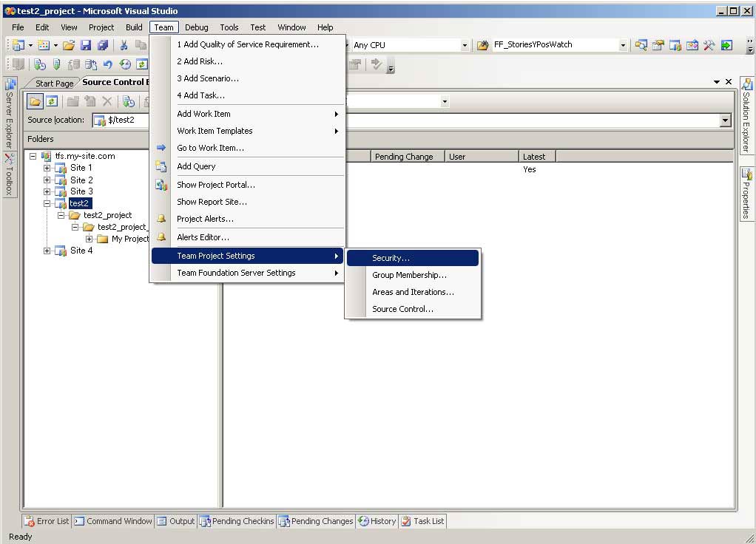Collapse the test2_project folder node
756x544 pixels.
pyautogui.click(x=61, y=215)
